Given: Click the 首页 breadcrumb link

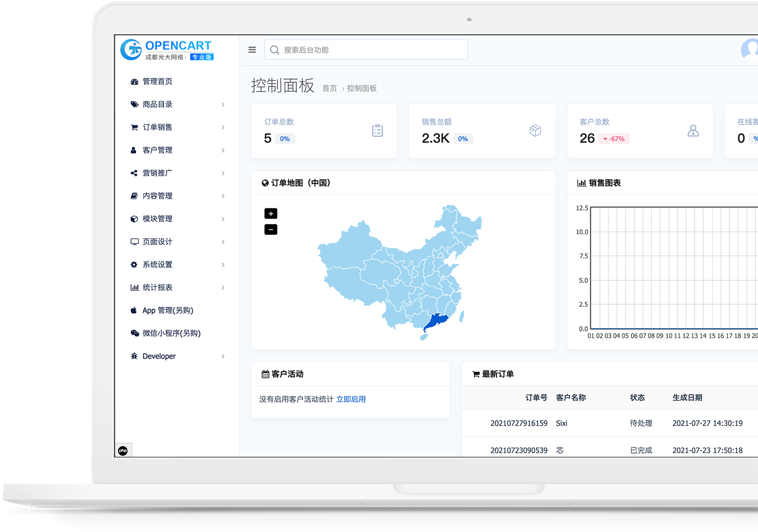Looking at the screenshot, I should 329,88.
